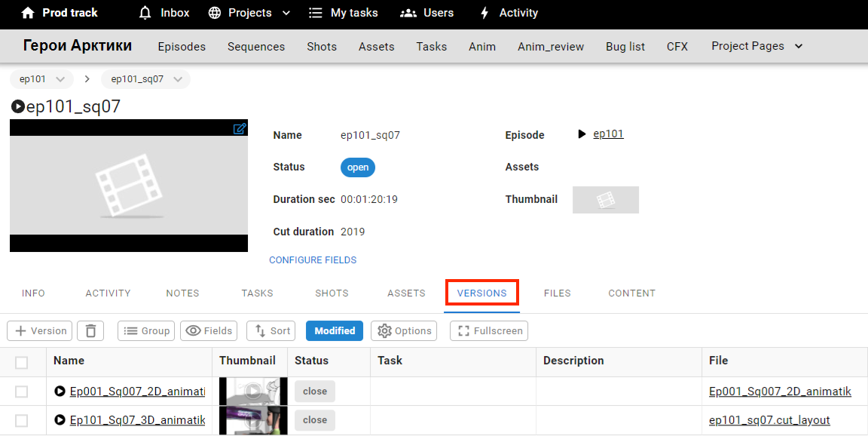This screenshot has height=436, width=868.
Task: Open the ep101_sq07.cut_layout file link
Action: 769,420
